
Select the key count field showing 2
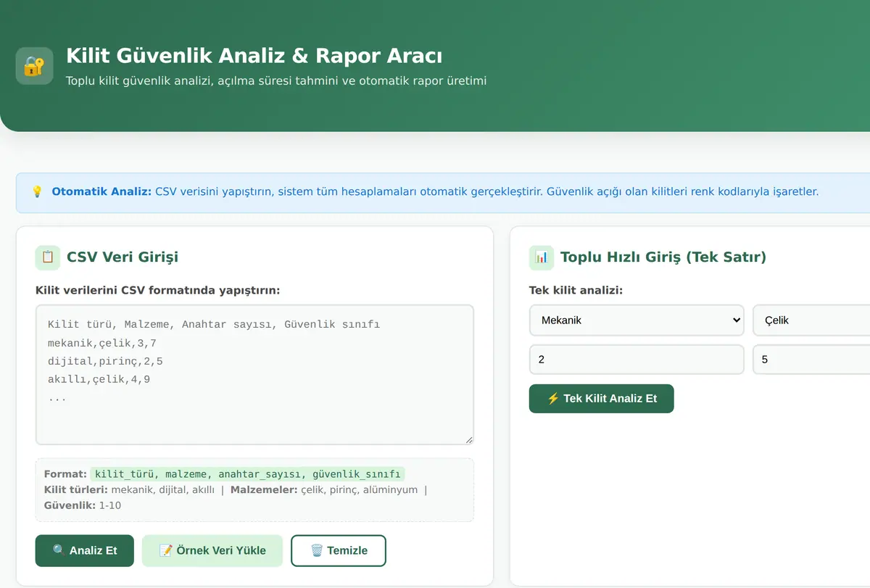[637, 360]
